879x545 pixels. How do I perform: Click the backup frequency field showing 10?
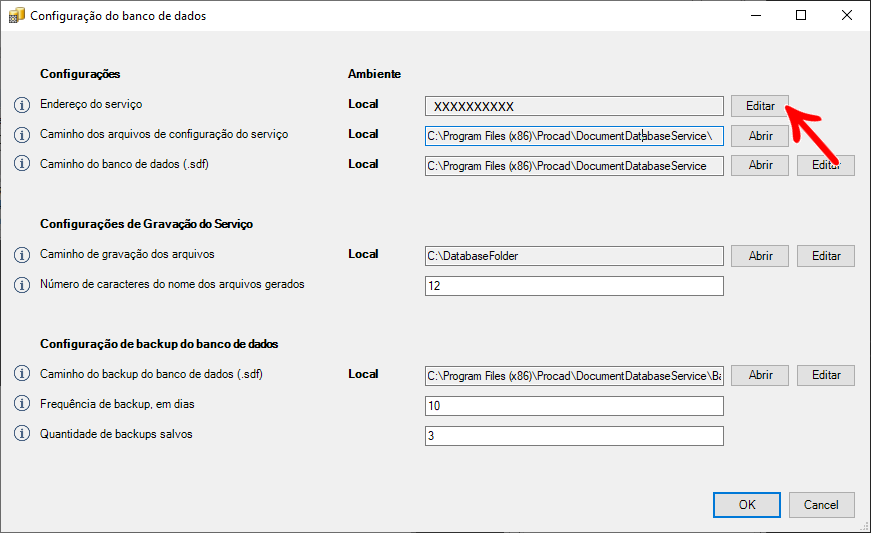pyautogui.click(x=574, y=406)
